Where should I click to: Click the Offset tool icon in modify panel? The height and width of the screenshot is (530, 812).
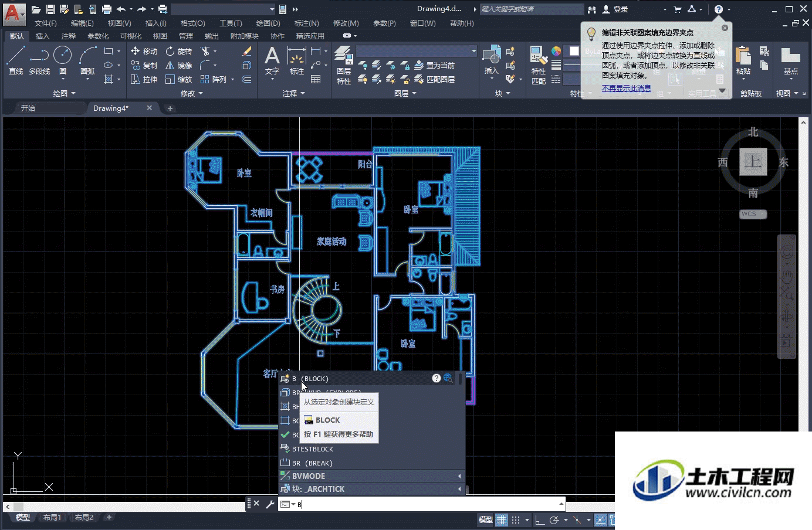pyautogui.click(x=247, y=79)
